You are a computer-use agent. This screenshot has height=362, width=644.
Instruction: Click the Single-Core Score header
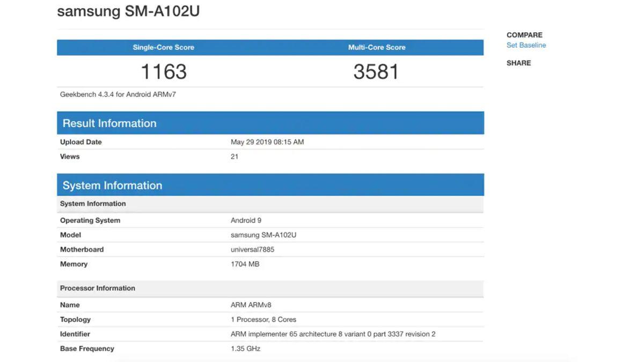click(163, 47)
